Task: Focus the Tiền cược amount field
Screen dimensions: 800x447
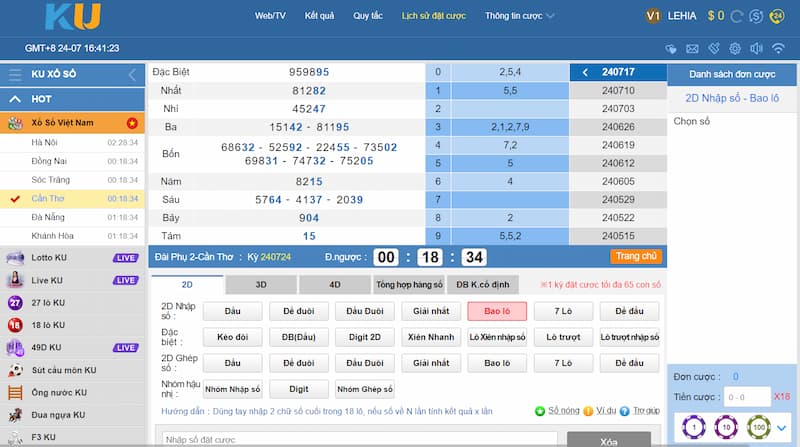Action: point(747,397)
